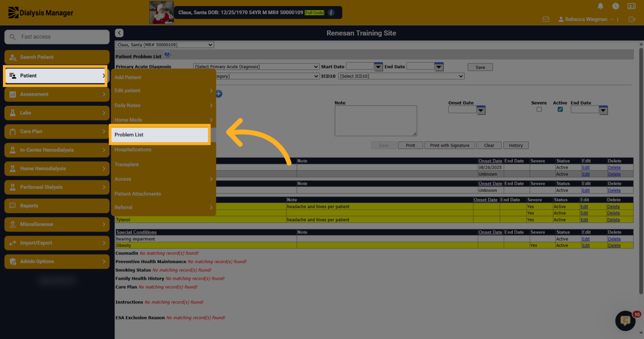Open patient selector dropdown Claus, Santa
644x339 pixels.
(x=164, y=45)
